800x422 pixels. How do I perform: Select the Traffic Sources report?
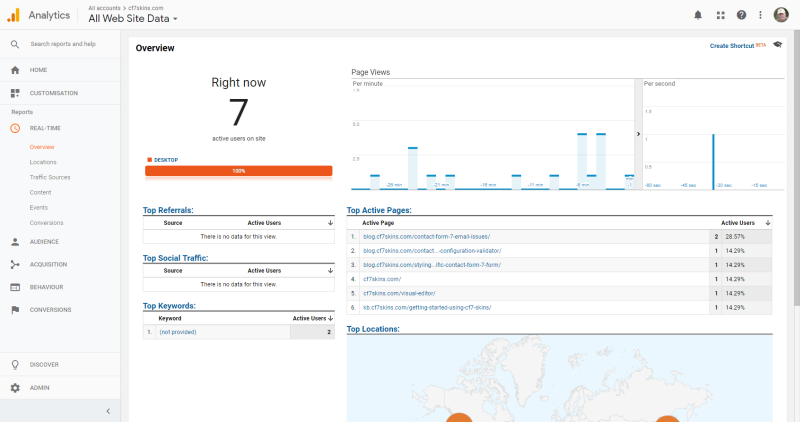click(x=50, y=178)
